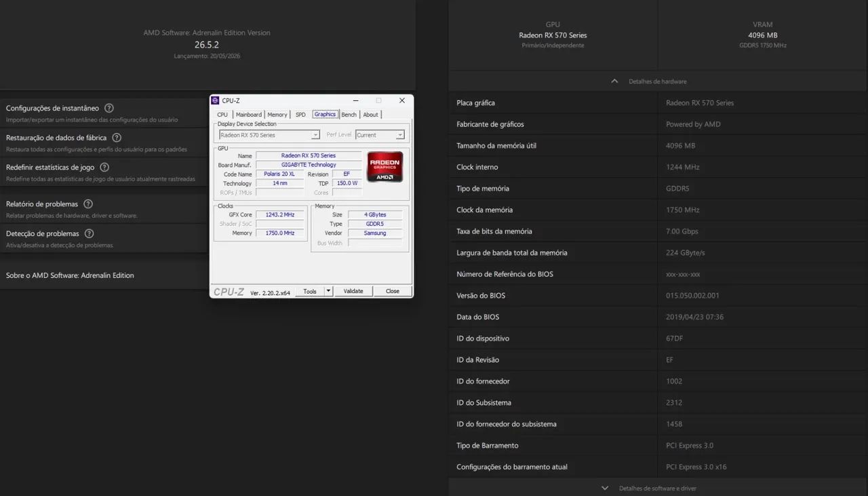Click the GPU Name field in CPU-Z
The image size is (868, 496).
[309, 155]
